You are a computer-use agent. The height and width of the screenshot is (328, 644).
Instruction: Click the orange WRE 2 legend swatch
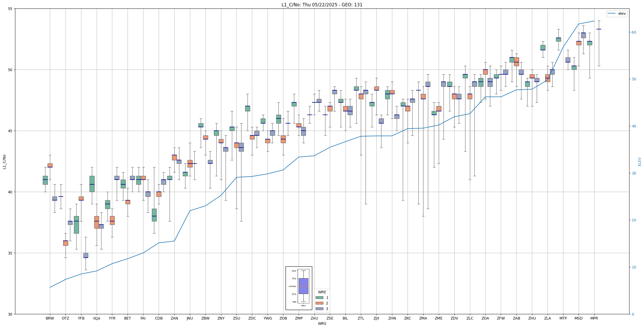click(x=319, y=303)
